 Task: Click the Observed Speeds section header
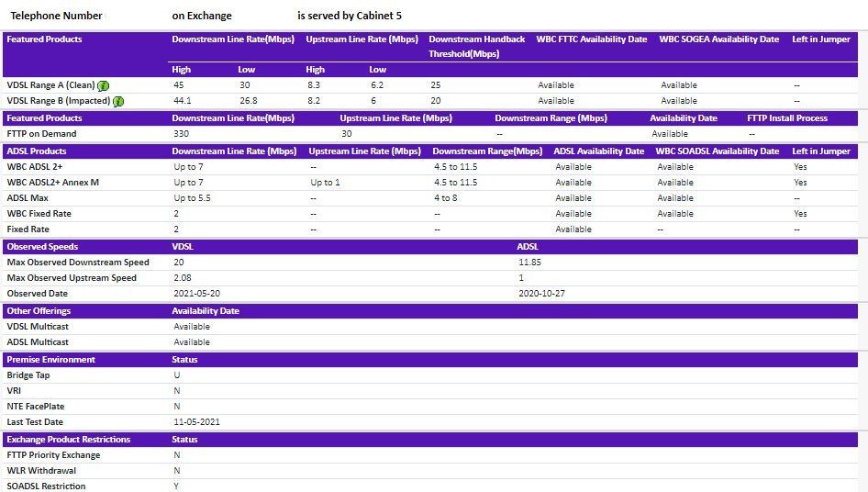(42, 247)
